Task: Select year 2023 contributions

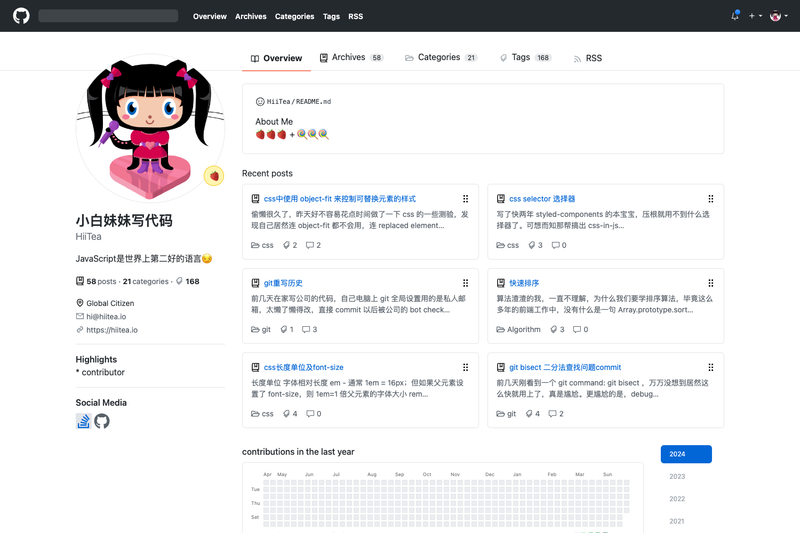Action: tap(677, 476)
